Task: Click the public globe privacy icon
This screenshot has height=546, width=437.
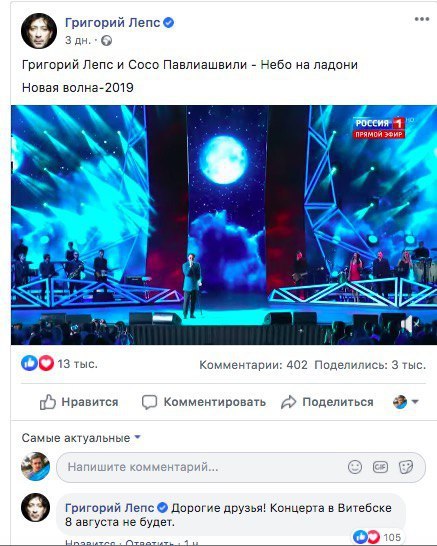Action: click(x=107, y=41)
